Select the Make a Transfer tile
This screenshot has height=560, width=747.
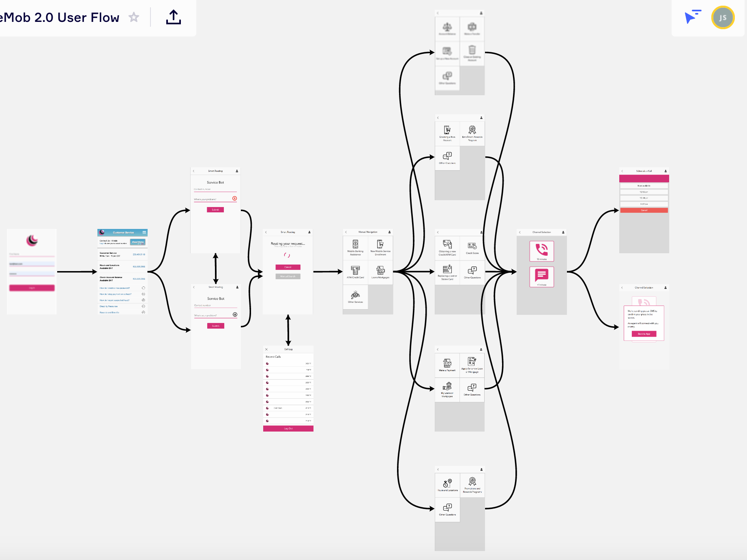coord(472,29)
